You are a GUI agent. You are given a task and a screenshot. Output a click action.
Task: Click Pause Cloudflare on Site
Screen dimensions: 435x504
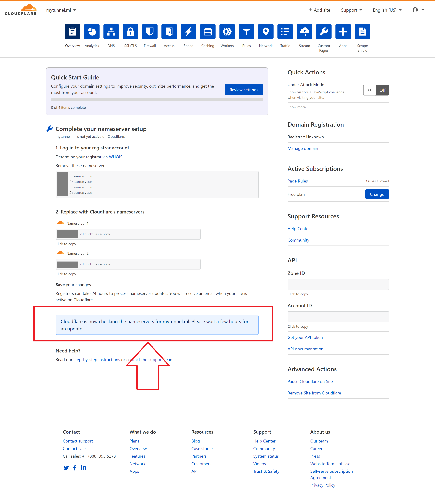coord(310,381)
